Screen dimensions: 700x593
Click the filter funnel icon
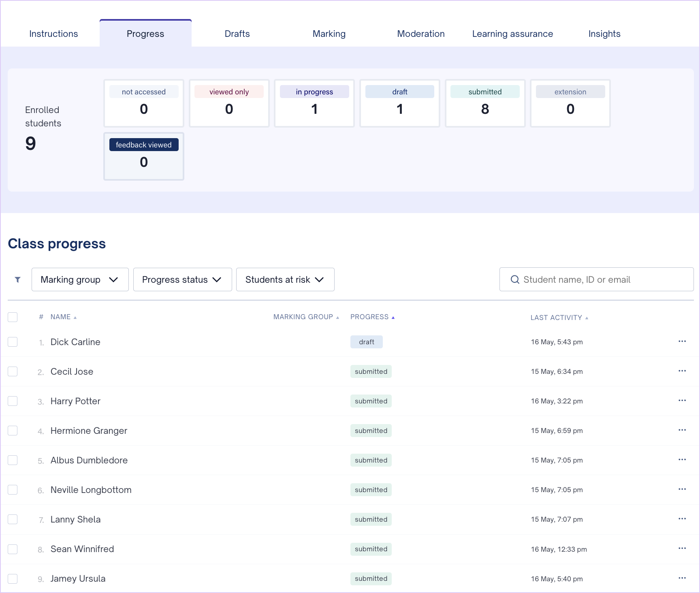(x=18, y=279)
